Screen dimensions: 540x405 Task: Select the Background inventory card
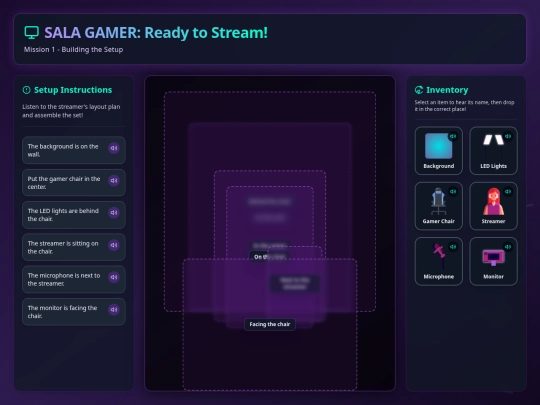coord(438,150)
